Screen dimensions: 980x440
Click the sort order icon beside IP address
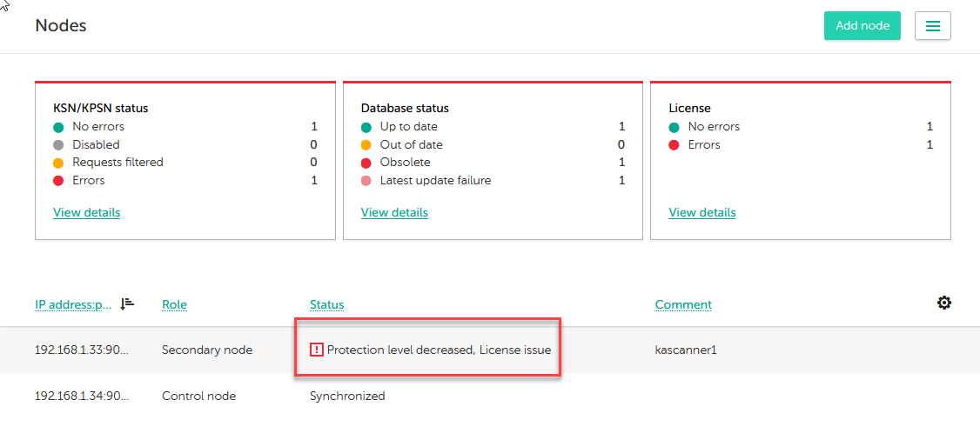pyautogui.click(x=127, y=303)
